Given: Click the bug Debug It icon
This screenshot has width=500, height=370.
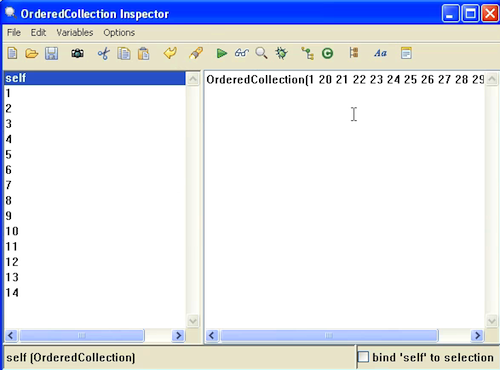Looking at the screenshot, I should [281, 53].
